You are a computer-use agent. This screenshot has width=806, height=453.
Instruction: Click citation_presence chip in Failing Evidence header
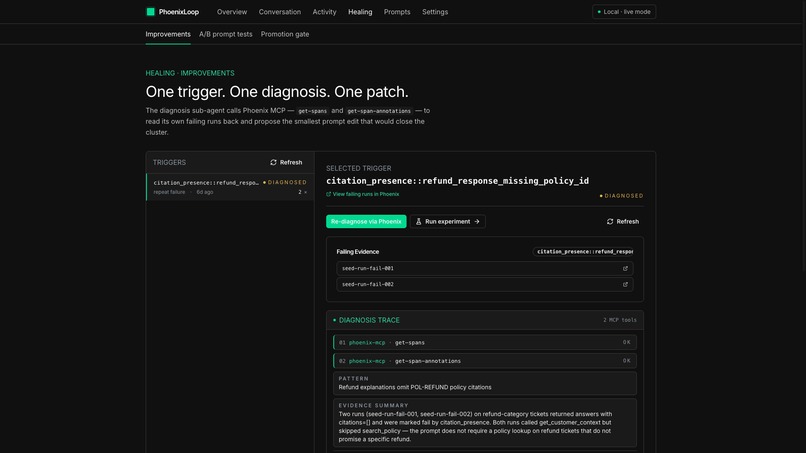[x=584, y=252]
